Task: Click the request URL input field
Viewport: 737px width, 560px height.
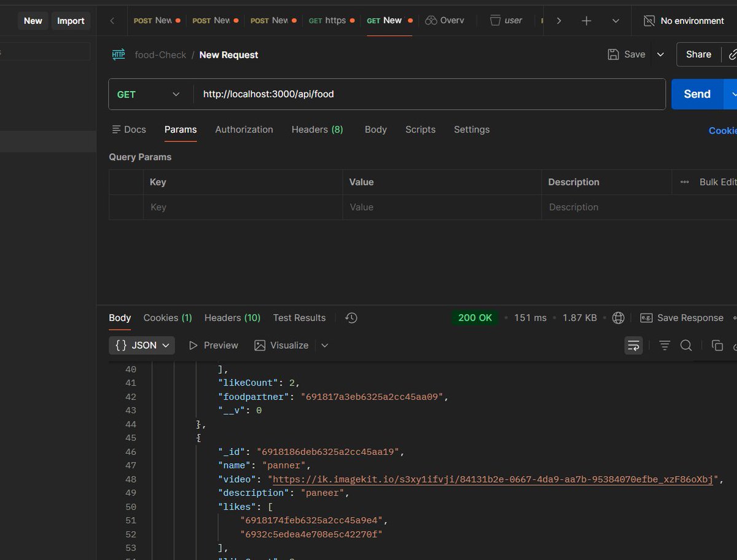Action: [429, 95]
